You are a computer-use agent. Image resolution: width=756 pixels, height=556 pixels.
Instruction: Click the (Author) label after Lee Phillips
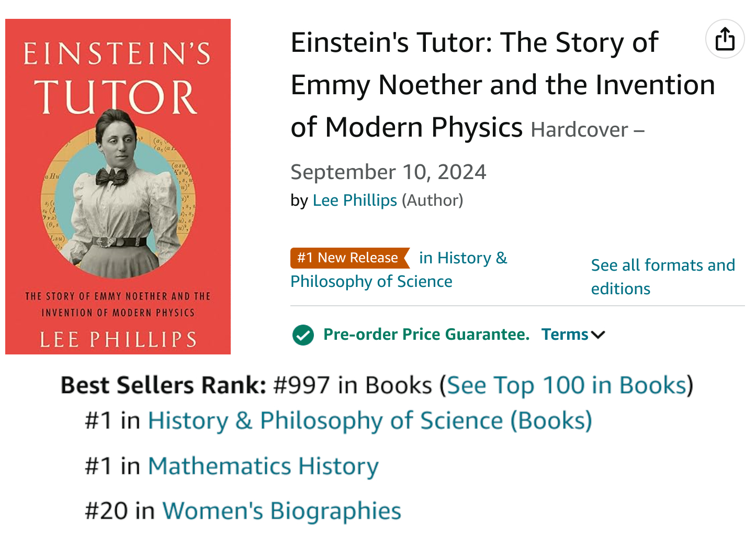click(432, 201)
